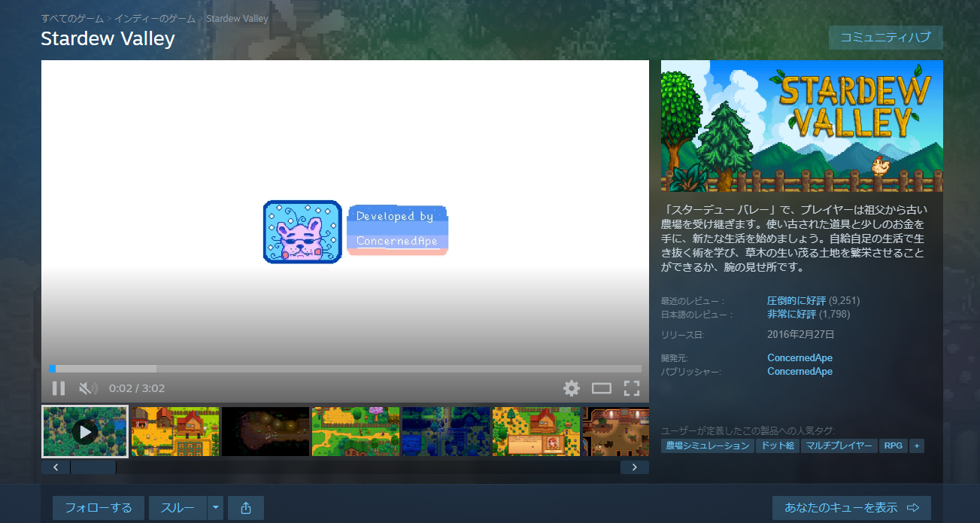Click the Stardew Valley page title
This screenshot has height=523, width=980.
coord(108,38)
